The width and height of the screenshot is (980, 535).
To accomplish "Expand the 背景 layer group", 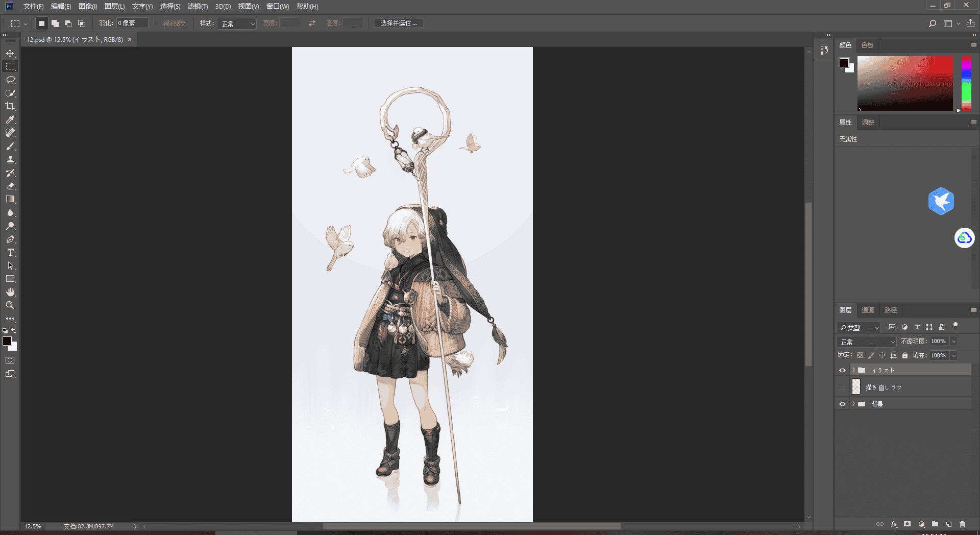I will pos(853,404).
